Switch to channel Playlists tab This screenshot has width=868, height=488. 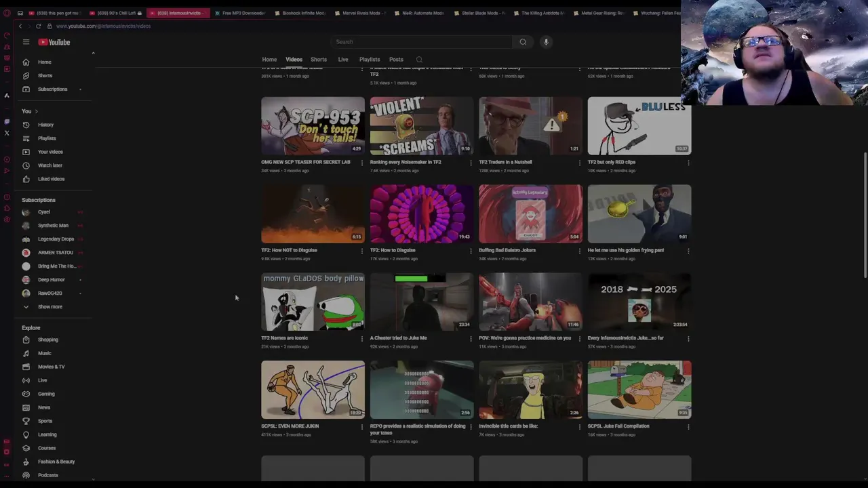click(x=370, y=60)
